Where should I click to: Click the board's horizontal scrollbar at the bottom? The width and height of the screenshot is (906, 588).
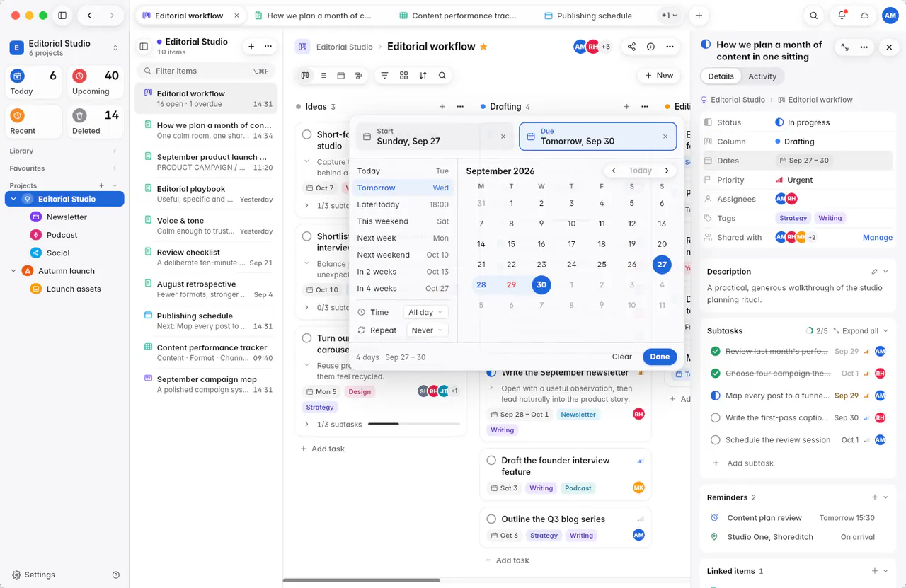pyautogui.click(x=362, y=580)
